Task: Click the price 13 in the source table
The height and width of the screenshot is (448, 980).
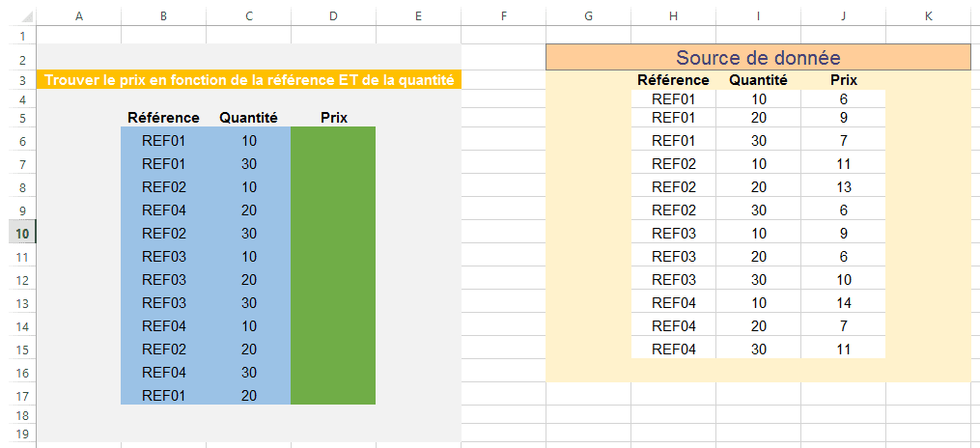Action: click(843, 186)
